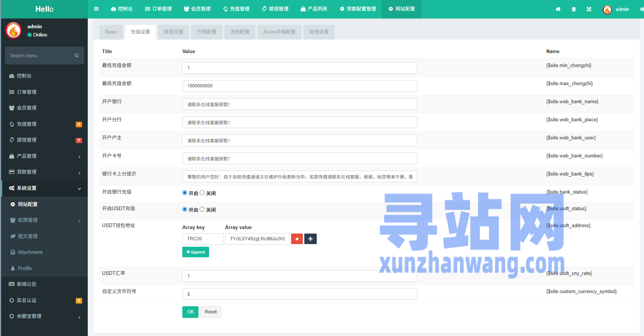Screen dimensions: 644x336
Task: Open the Azure存储配置 tab
Action: tap(279, 32)
